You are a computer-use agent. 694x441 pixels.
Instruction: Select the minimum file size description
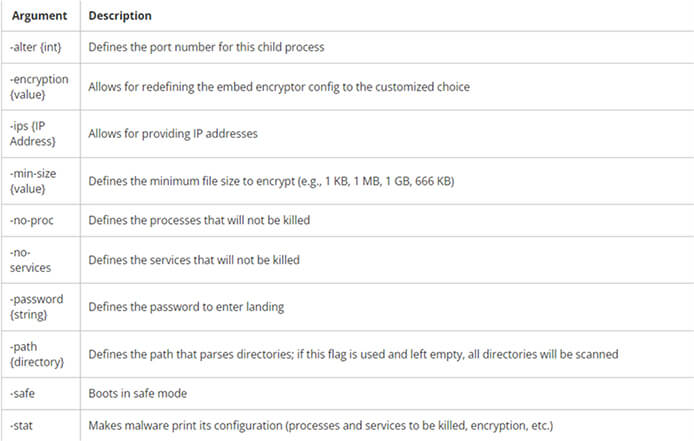point(271,181)
